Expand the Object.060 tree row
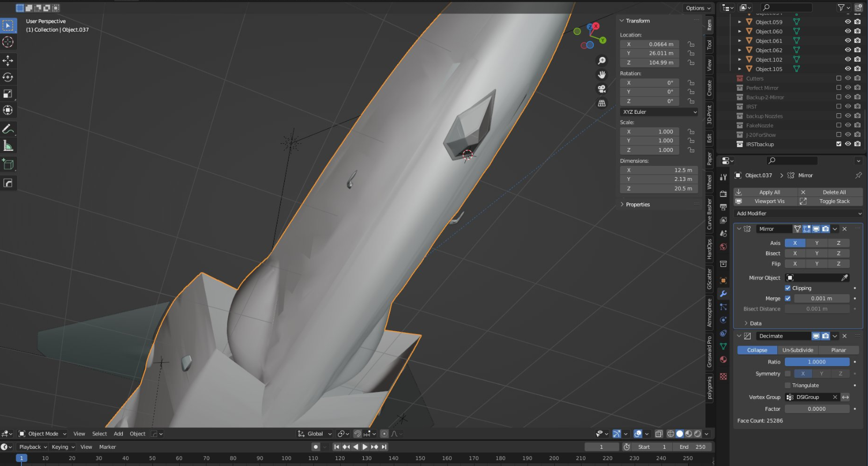Screen dimensions: 868x466 pyautogui.click(x=739, y=32)
